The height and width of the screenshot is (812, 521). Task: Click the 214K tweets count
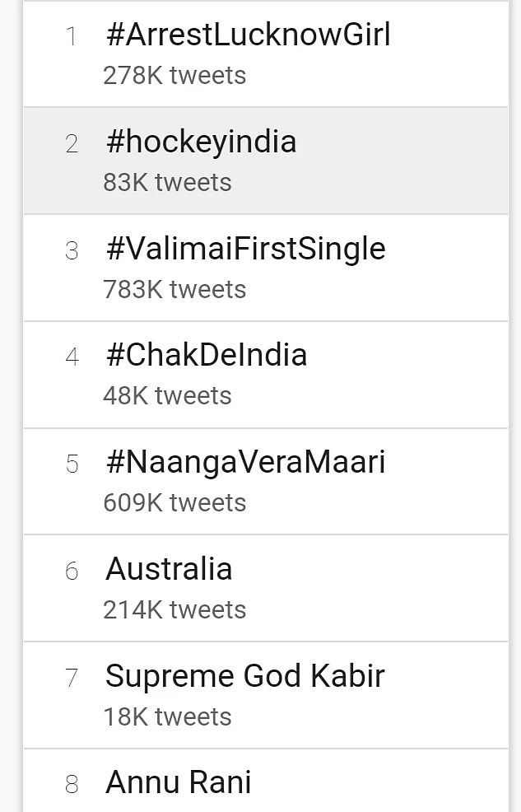174,610
